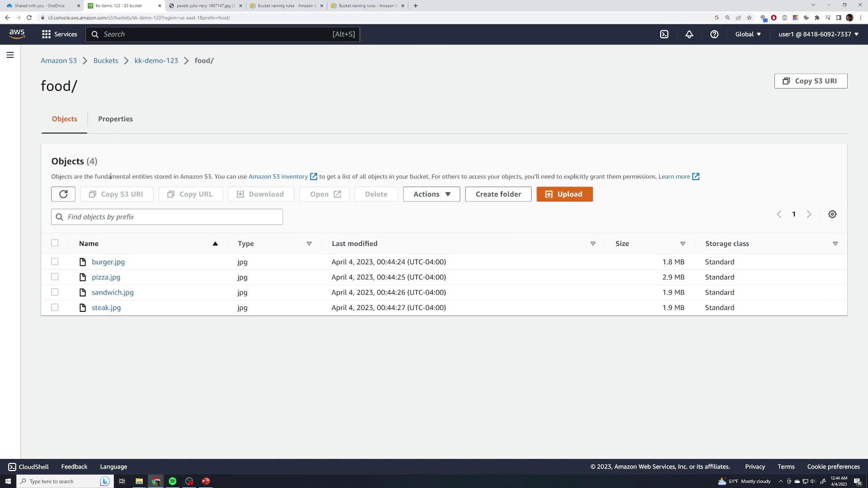This screenshot has width=868, height=488.
Task: Click the refresh objects icon button
Action: 63,194
